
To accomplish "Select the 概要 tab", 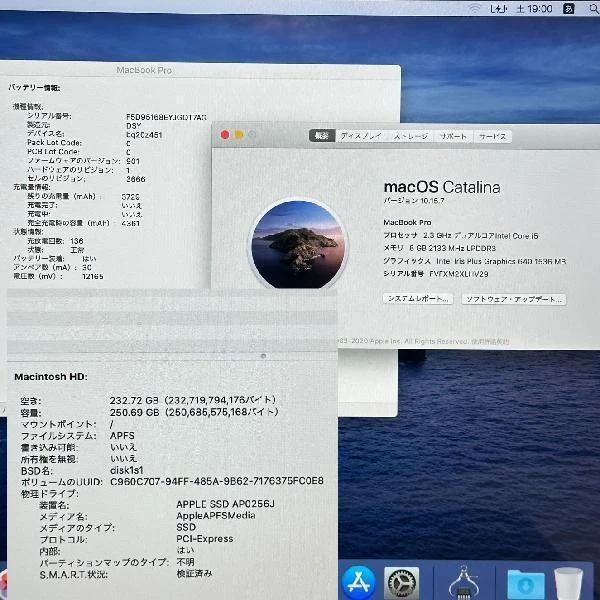I will [x=322, y=136].
